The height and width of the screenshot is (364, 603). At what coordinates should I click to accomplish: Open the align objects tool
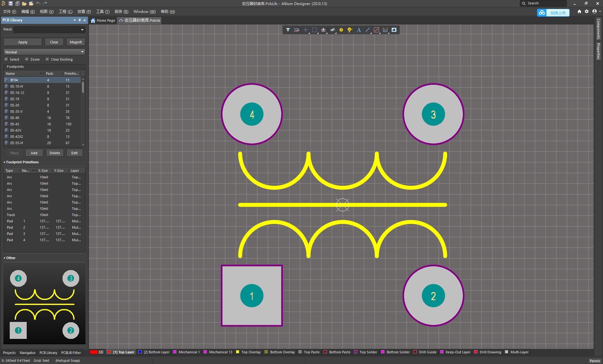pos(323,30)
